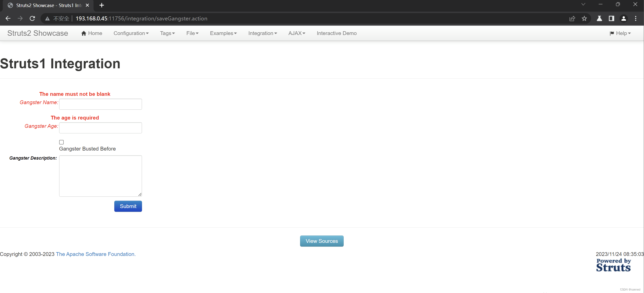Screen dimensions: 644x293
Task: Restore down the browser window
Action: pyautogui.click(x=618, y=4)
